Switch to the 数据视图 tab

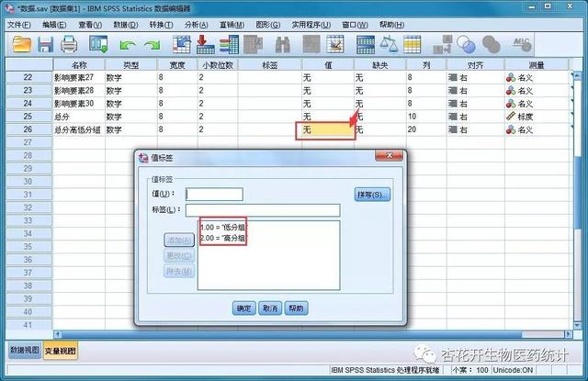[25, 351]
